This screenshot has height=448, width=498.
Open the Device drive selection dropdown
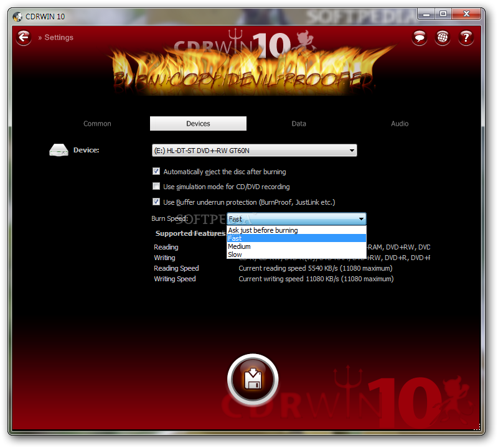(x=255, y=150)
